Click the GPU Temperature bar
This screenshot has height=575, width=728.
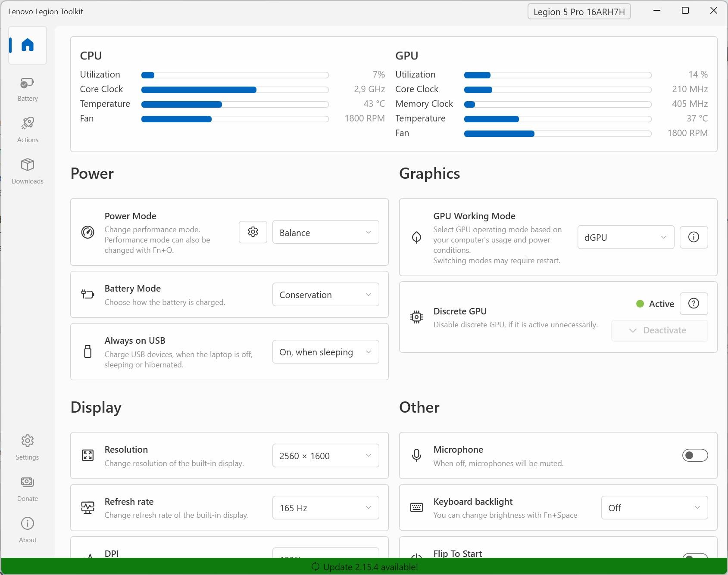click(557, 119)
